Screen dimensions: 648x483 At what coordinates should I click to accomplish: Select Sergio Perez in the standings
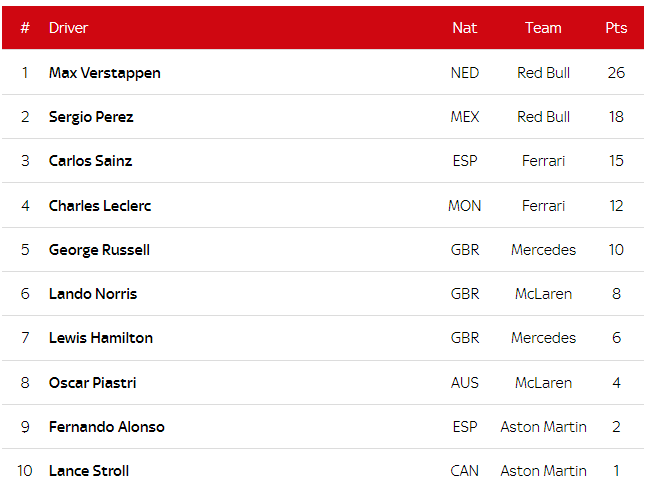click(91, 117)
